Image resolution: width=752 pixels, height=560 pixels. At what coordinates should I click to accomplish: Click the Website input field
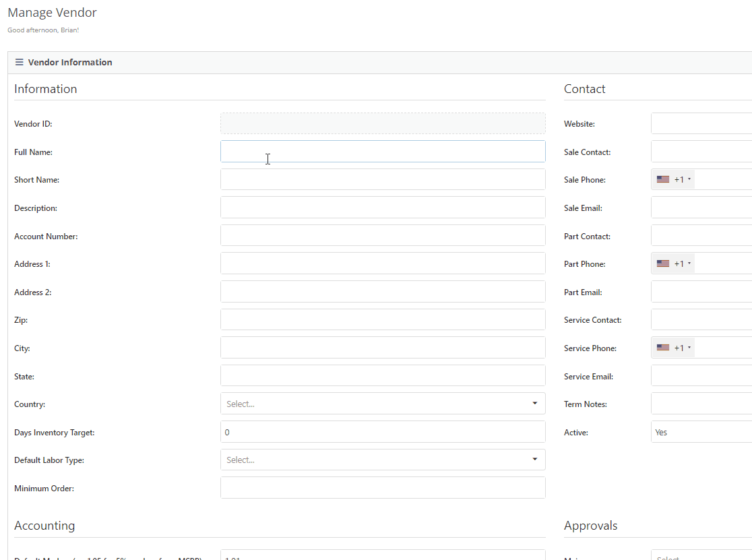[701, 123]
